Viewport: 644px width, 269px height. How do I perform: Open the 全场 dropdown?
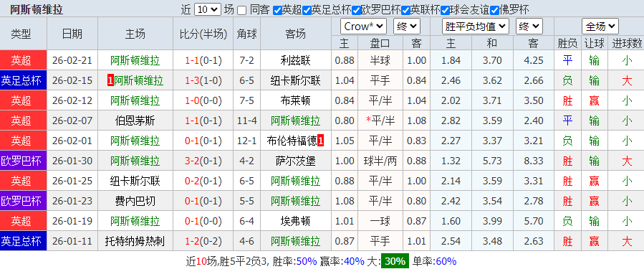(600, 27)
